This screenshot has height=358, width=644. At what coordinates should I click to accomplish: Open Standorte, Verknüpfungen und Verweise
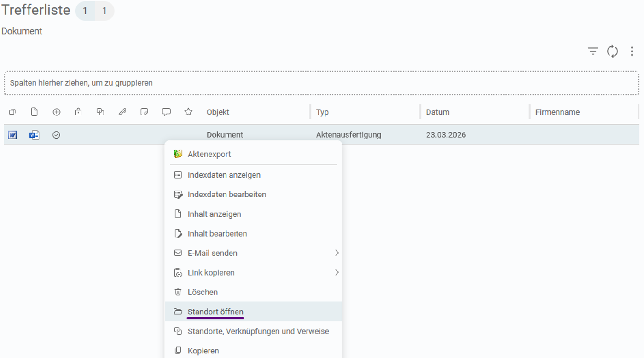coord(254,331)
